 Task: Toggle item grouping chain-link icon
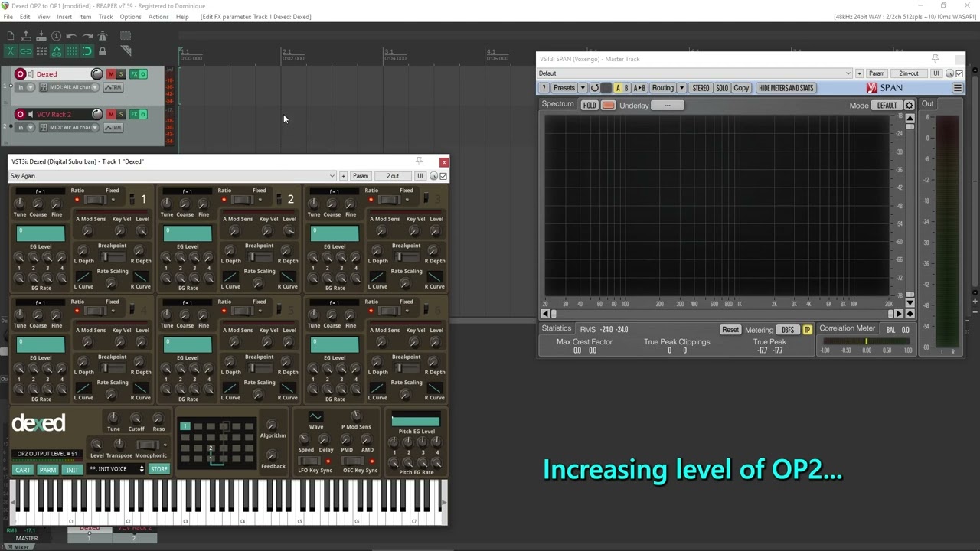(25, 51)
